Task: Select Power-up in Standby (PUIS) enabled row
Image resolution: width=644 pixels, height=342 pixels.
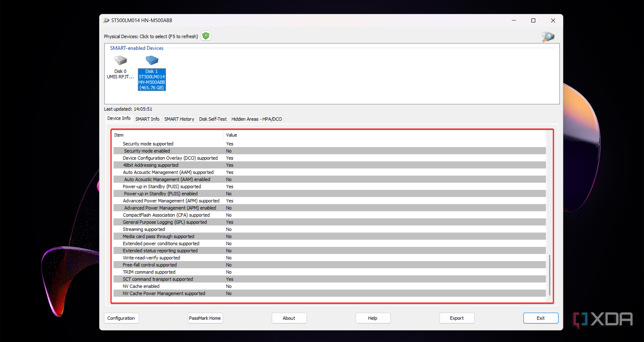Action: [329, 194]
